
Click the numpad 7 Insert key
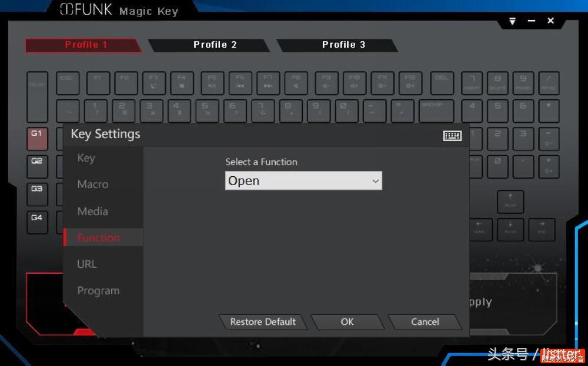pos(472,83)
